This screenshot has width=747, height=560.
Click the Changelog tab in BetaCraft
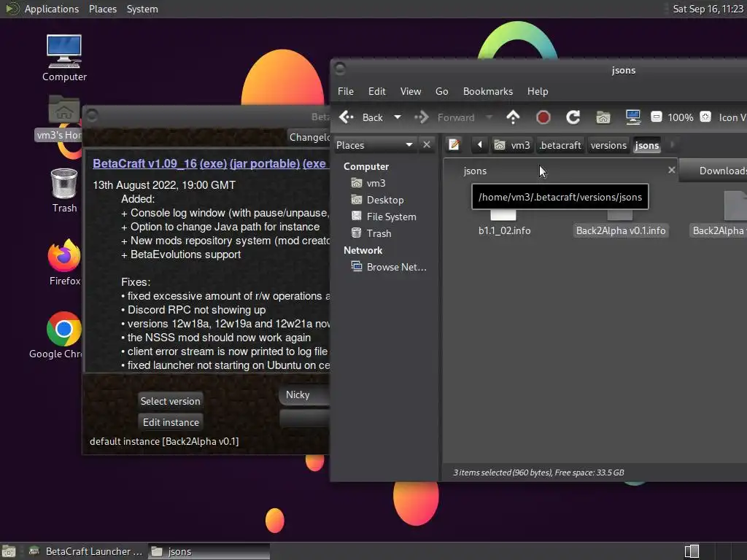pyautogui.click(x=309, y=137)
